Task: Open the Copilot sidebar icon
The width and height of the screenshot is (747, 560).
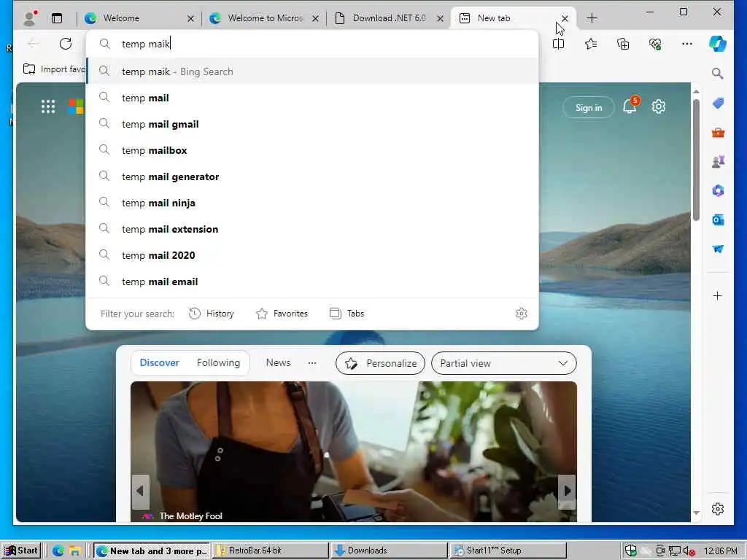Action: click(718, 44)
